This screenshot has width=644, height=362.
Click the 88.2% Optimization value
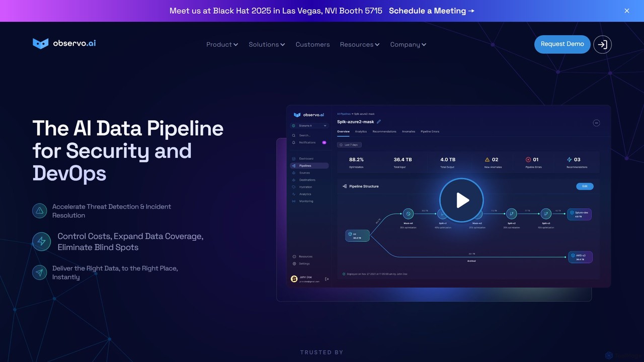[x=356, y=159]
